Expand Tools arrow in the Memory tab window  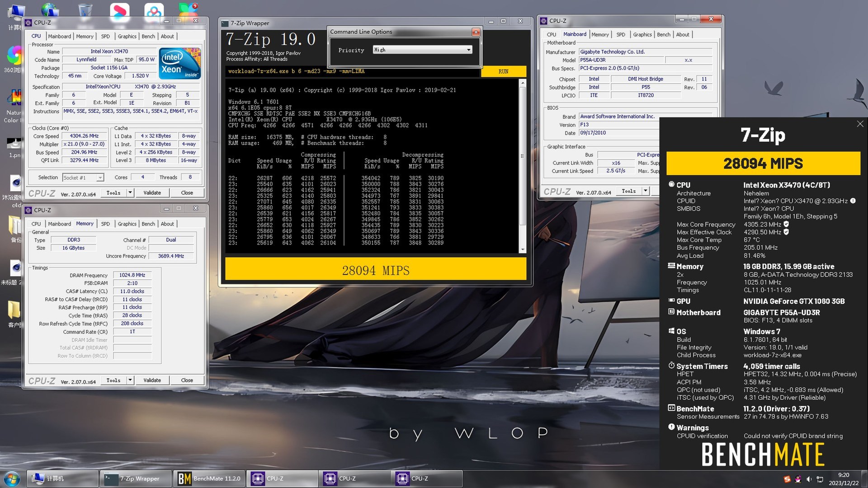point(130,380)
